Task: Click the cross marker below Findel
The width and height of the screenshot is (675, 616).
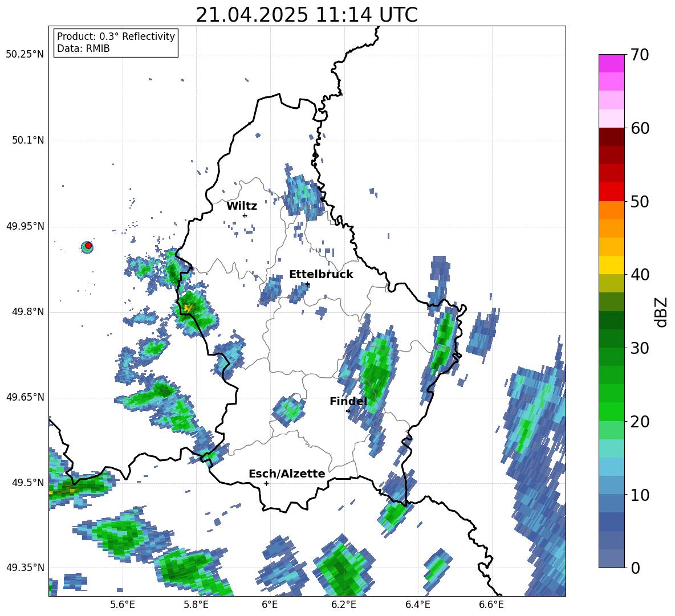Action: [x=348, y=411]
